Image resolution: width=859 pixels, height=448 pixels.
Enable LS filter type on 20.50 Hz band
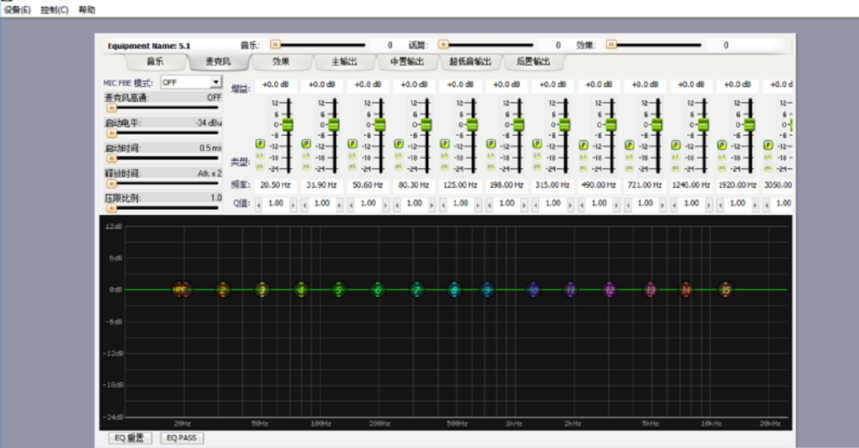260,157
